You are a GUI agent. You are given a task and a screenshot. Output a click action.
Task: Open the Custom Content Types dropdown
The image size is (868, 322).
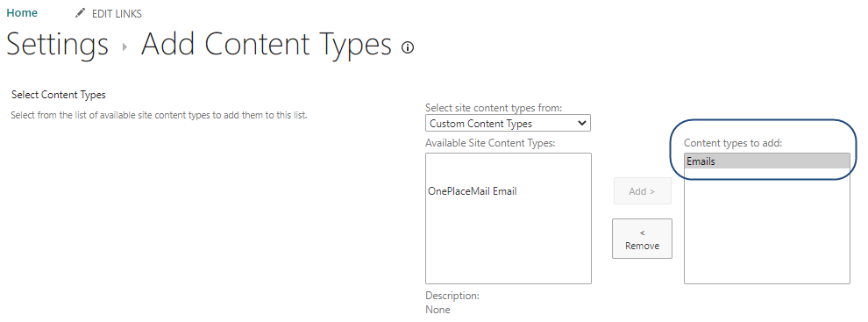point(508,123)
